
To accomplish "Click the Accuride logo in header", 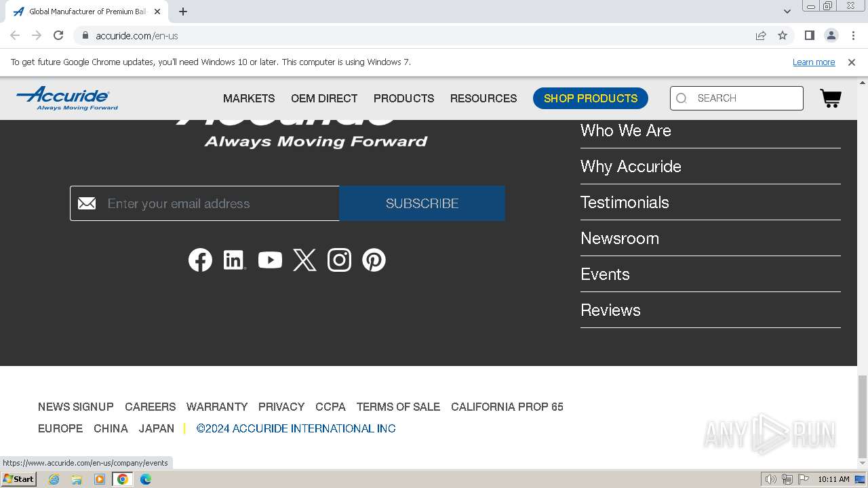I will coord(66,98).
